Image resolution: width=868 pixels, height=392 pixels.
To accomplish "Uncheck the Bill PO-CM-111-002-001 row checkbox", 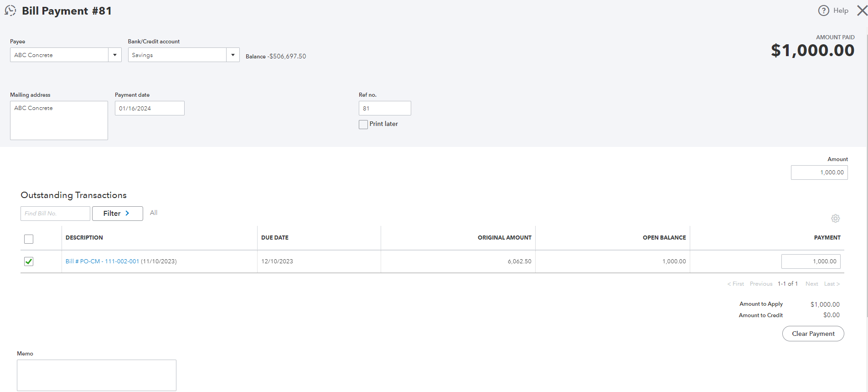I will (x=29, y=261).
